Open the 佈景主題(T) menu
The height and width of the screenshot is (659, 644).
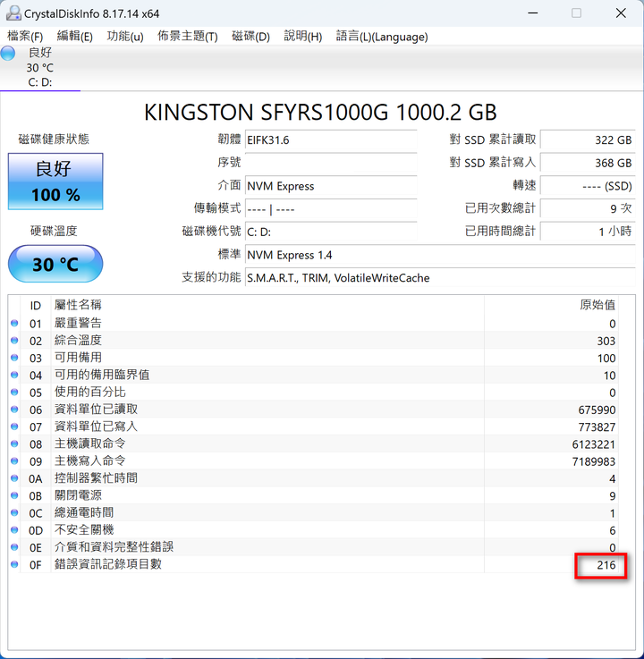coord(188,37)
